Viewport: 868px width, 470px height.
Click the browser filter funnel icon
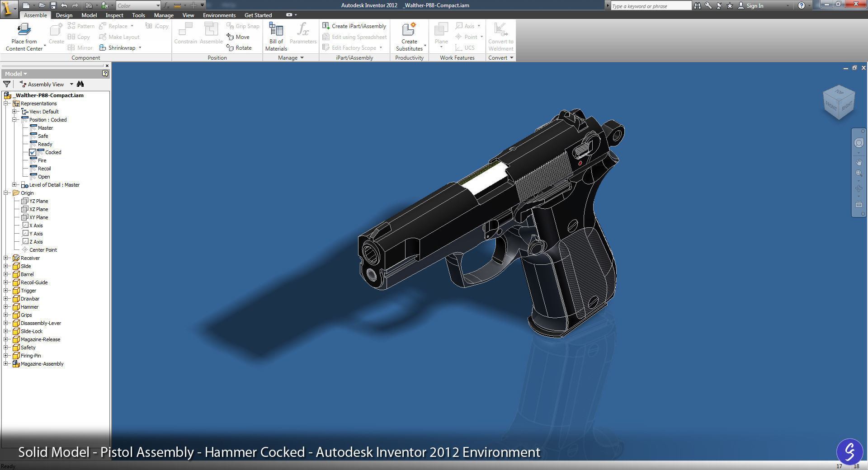pos(7,84)
